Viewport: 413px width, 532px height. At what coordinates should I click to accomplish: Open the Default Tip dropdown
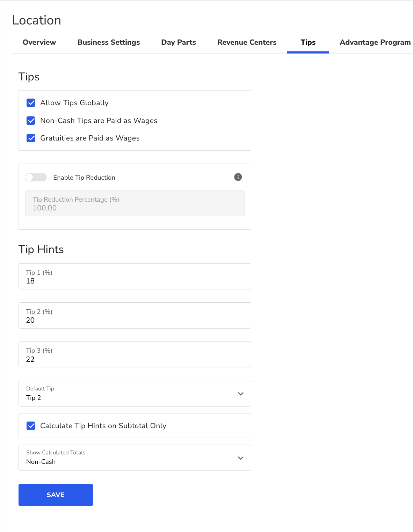pos(135,394)
